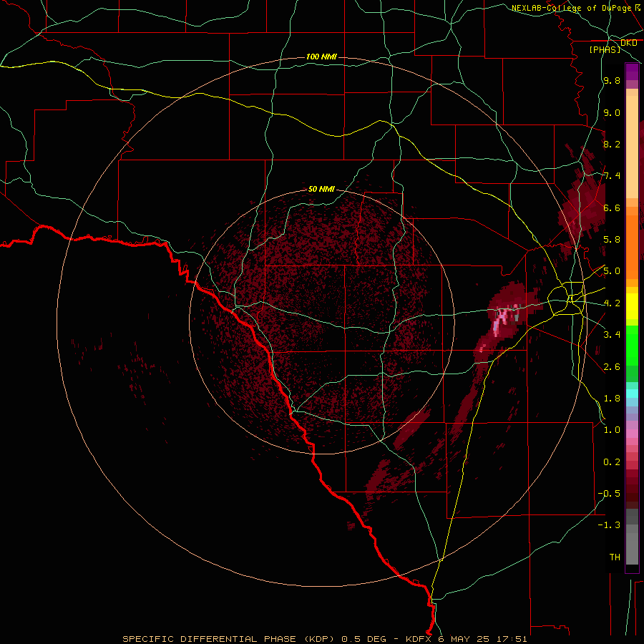
Task: Click the -1.3 scale label
Action: (x=609, y=525)
